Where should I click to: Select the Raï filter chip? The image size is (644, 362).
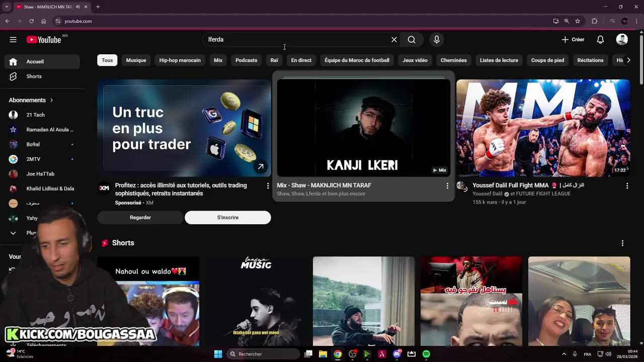274,60
